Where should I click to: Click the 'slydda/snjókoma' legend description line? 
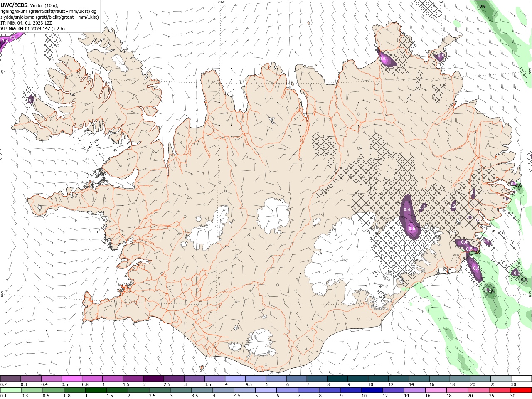click(x=49, y=17)
